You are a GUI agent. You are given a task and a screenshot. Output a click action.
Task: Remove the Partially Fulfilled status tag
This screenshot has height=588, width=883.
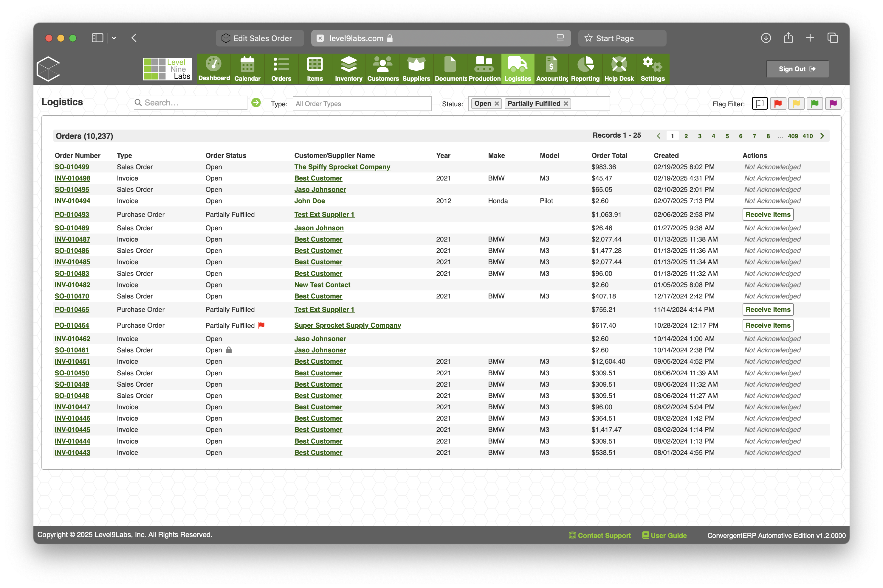tap(566, 103)
